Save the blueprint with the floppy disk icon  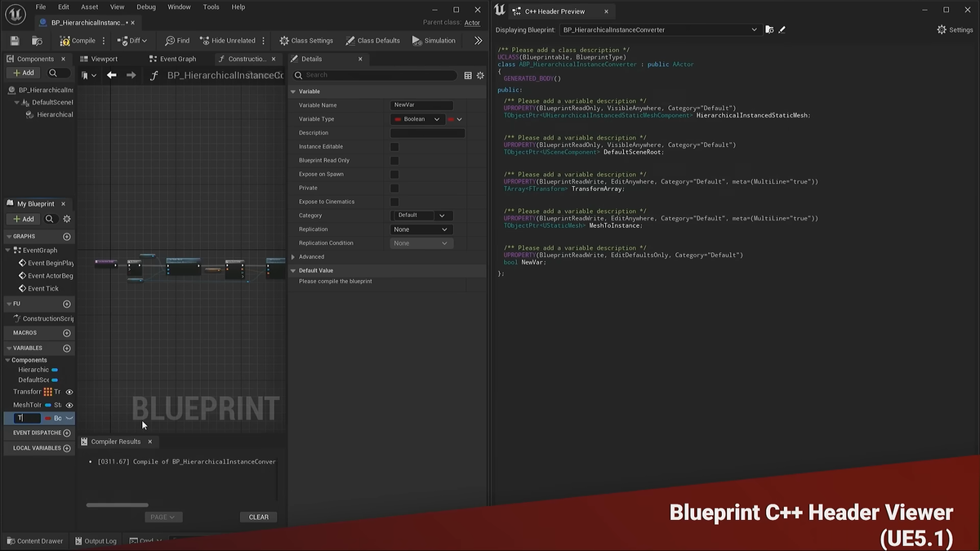(x=15, y=41)
